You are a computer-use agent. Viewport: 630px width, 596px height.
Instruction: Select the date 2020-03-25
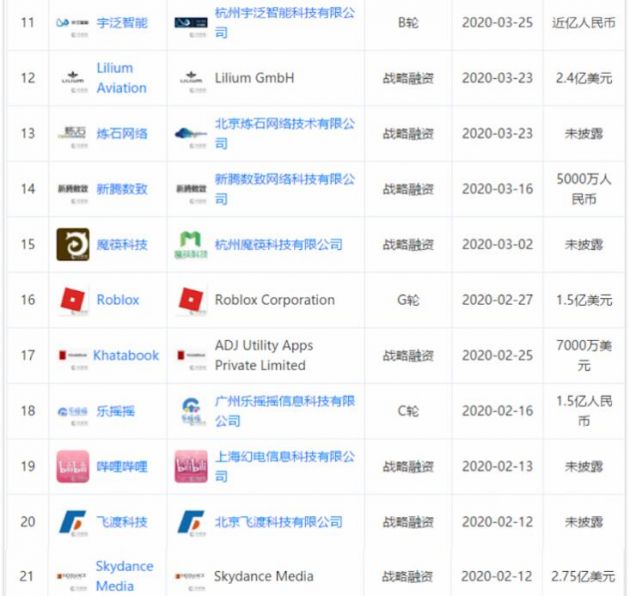[x=497, y=23]
